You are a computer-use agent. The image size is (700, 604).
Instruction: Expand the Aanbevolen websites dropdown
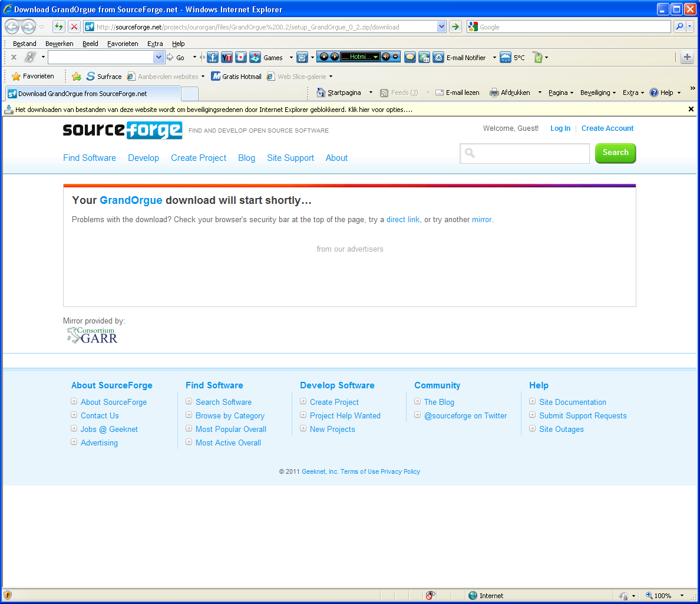[203, 77]
